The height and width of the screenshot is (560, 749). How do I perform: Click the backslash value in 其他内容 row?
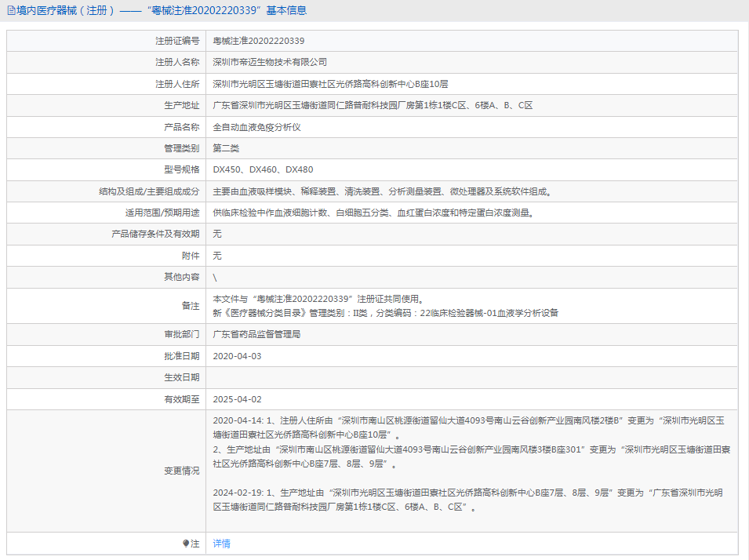[x=215, y=277]
